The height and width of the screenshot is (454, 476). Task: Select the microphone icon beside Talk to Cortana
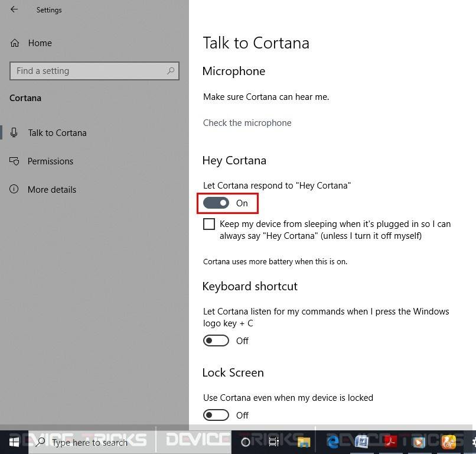pyautogui.click(x=14, y=132)
